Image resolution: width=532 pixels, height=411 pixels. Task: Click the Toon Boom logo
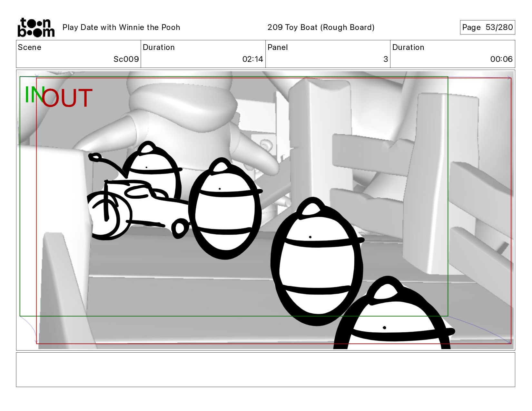[36, 27]
